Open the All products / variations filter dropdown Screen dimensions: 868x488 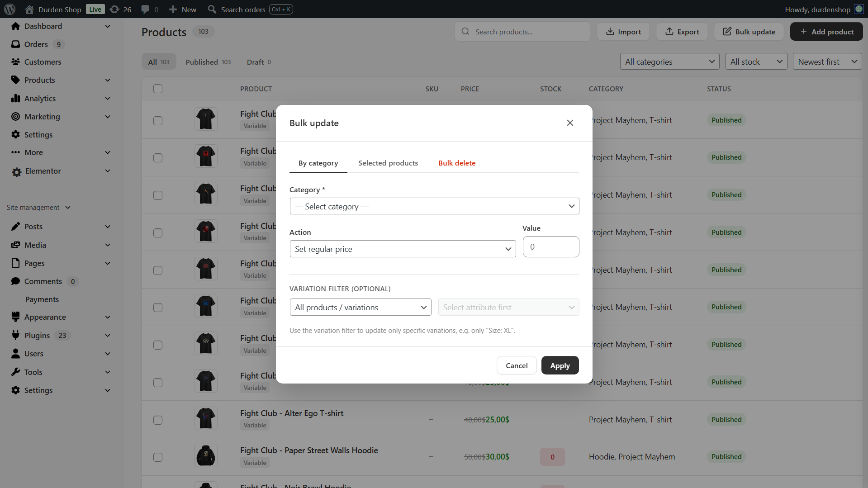coord(360,307)
